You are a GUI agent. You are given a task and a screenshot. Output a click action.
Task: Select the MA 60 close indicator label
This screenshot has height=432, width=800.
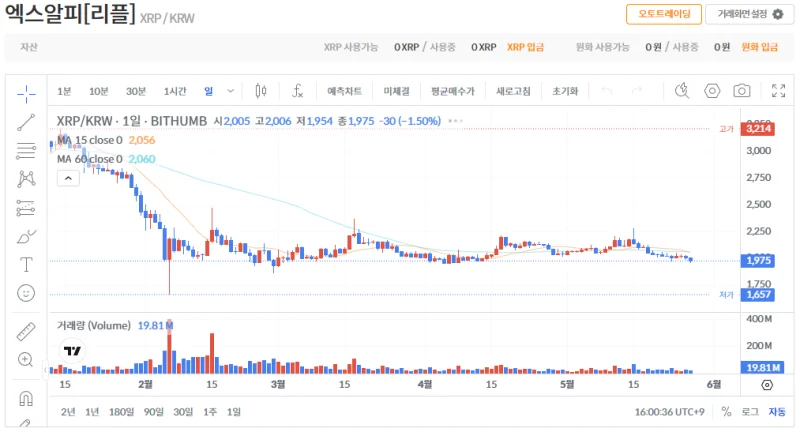pos(89,159)
